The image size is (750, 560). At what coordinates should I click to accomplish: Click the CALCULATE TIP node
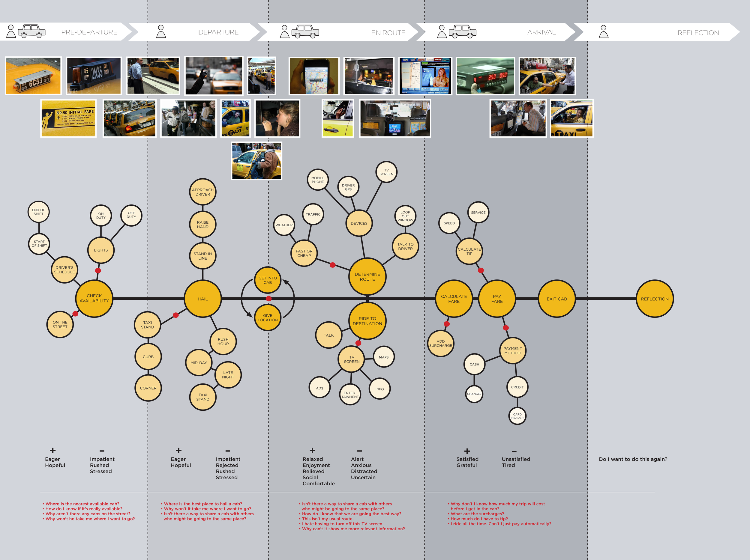[469, 252]
